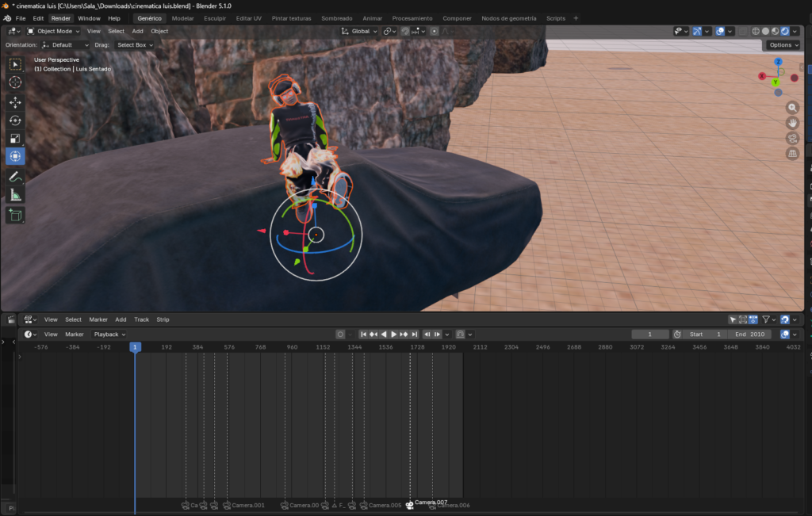The height and width of the screenshot is (516, 812).
Task: Select the Annotate tool
Action: pyautogui.click(x=14, y=176)
